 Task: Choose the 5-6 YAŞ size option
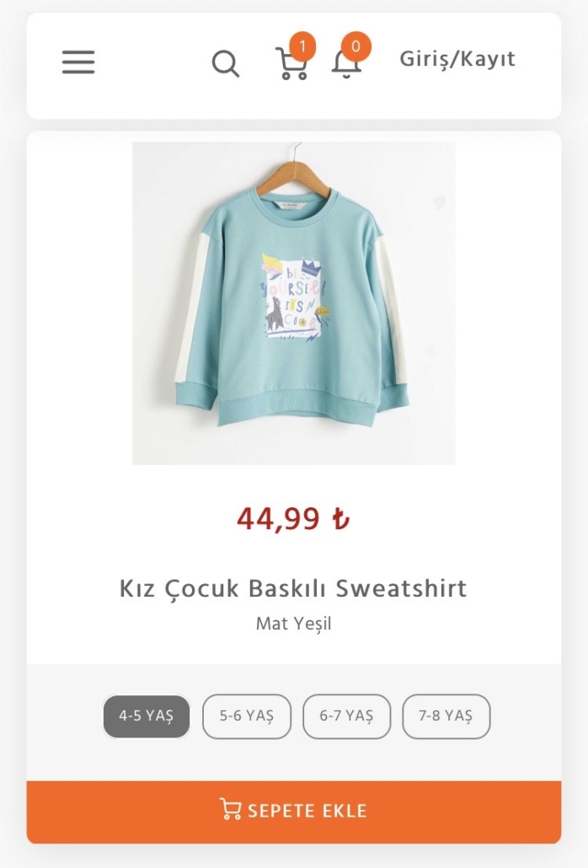pyautogui.click(x=247, y=716)
